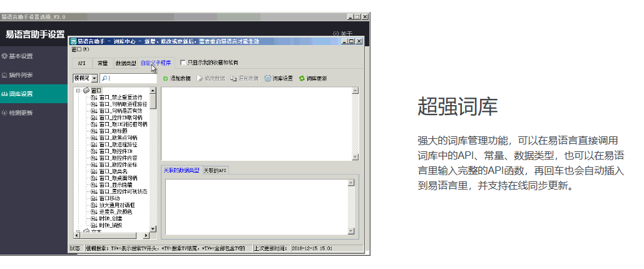The width and height of the screenshot is (644, 269).
Task: Switch to the API tab
Action: click(x=82, y=63)
